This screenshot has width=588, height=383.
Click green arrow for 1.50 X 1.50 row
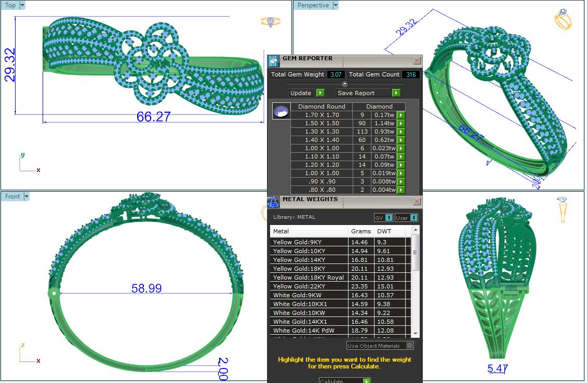(x=401, y=123)
